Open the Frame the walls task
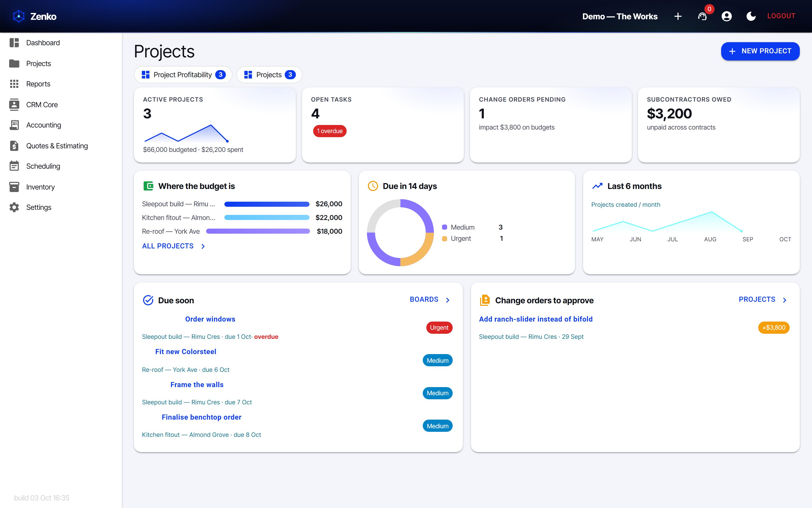Image resolution: width=812 pixels, height=508 pixels. (x=197, y=384)
